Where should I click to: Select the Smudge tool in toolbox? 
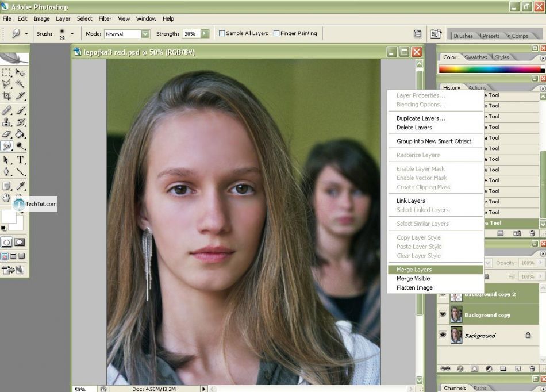coord(6,145)
